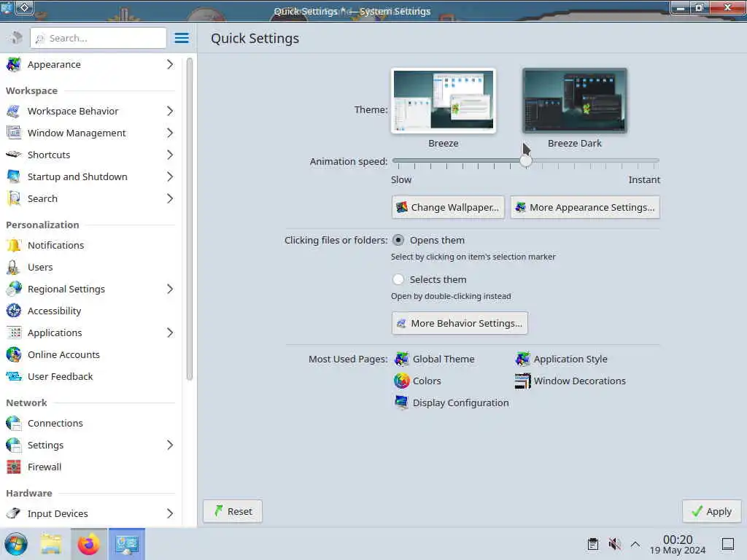Set animation speed slider toward Instant end
This screenshot has height=560, width=747.
[x=653, y=161]
